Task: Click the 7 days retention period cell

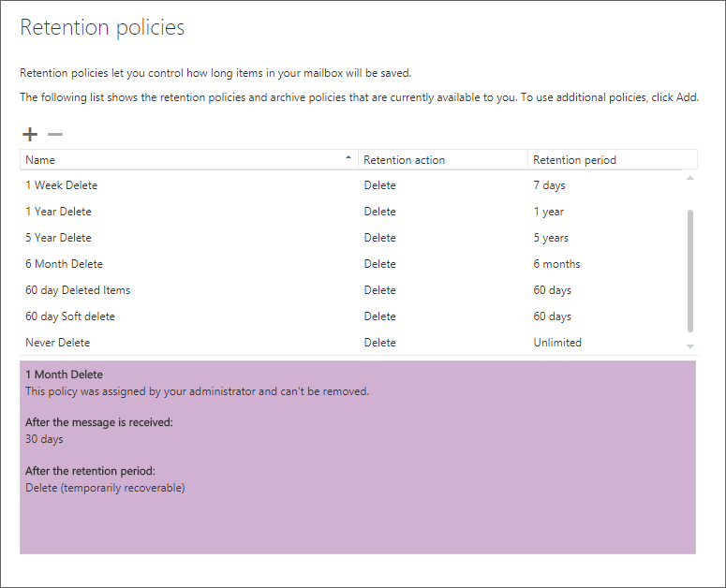Action: pyautogui.click(x=549, y=185)
